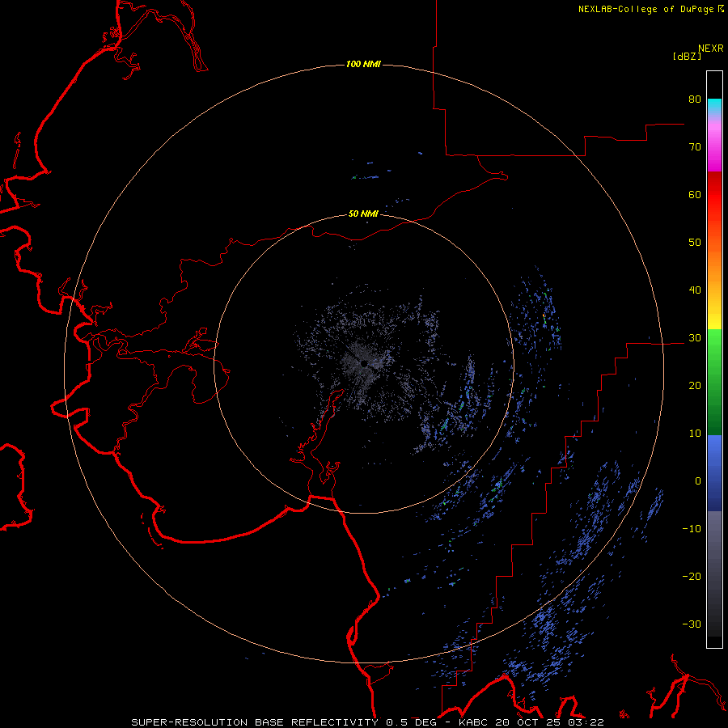The height and width of the screenshot is (728, 728).
Task: Click the KABC radar site center dot
Action: 365,363
